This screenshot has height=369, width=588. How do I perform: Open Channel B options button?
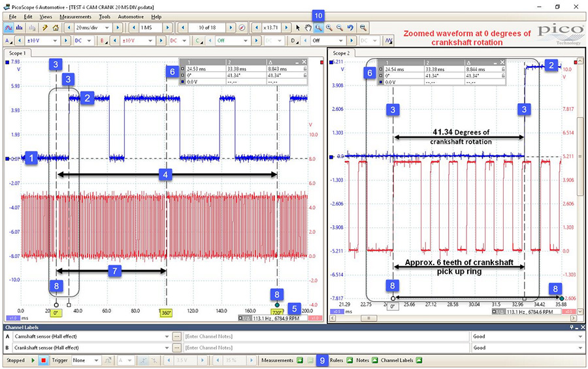coord(104,40)
